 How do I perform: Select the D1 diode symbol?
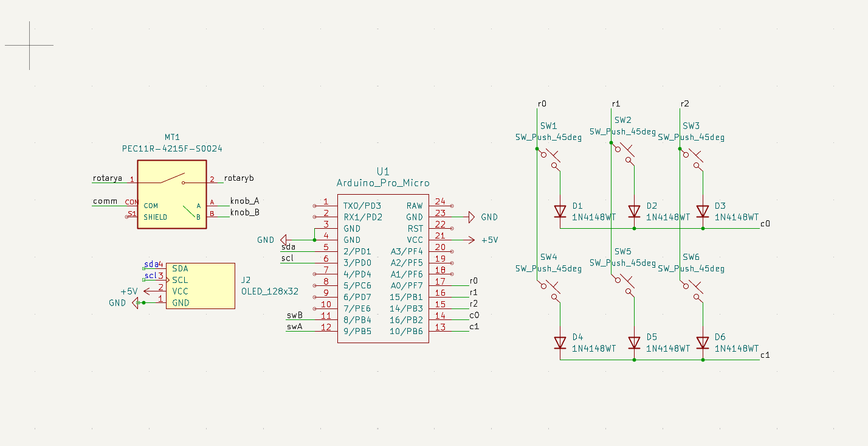click(x=560, y=212)
